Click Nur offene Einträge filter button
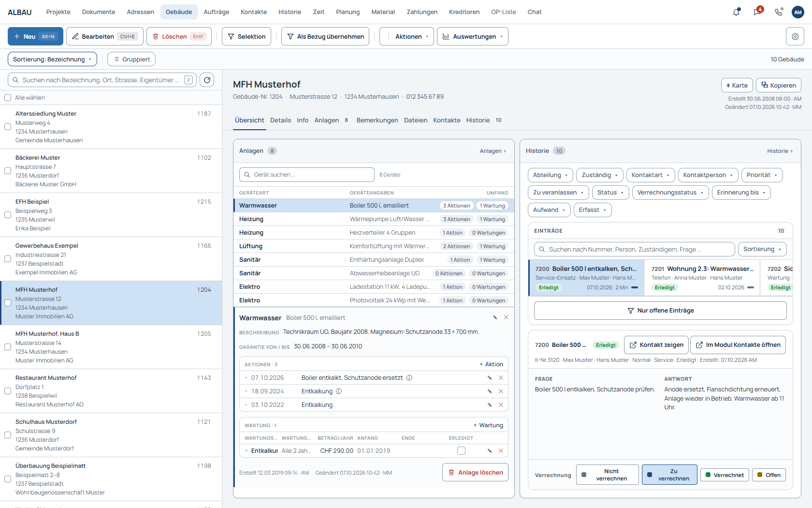The width and height of the screenshot is (812, 508). [x=660, y=311]
